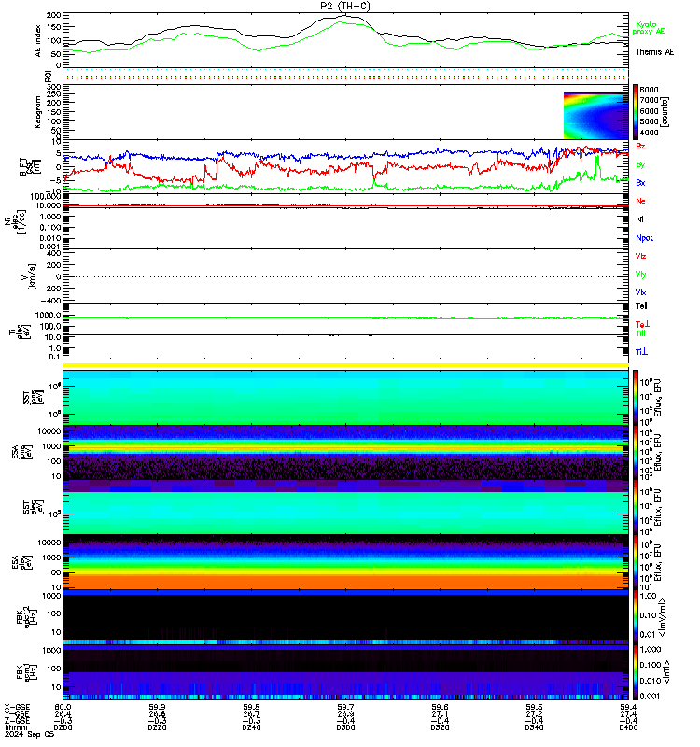The width and height of the screenshot is (700, 747).
Task: Click the "8000" tick on keogram color bar
Action: tap(649, 90)
